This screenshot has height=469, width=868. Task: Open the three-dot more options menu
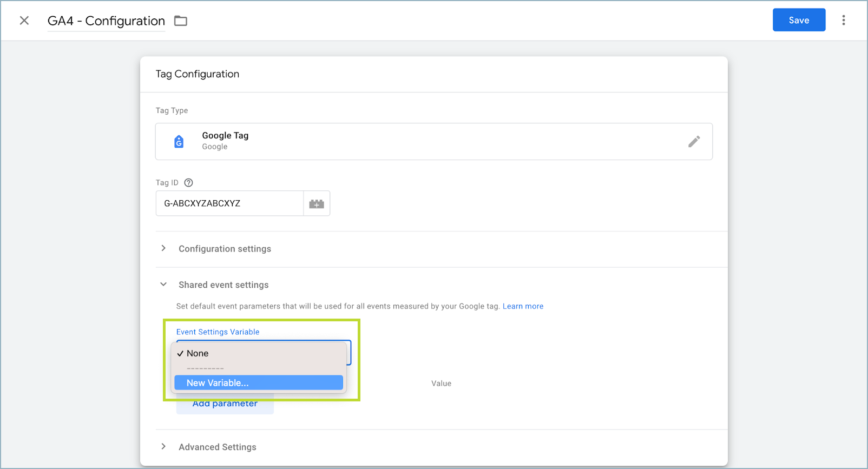tap(844, 21)
